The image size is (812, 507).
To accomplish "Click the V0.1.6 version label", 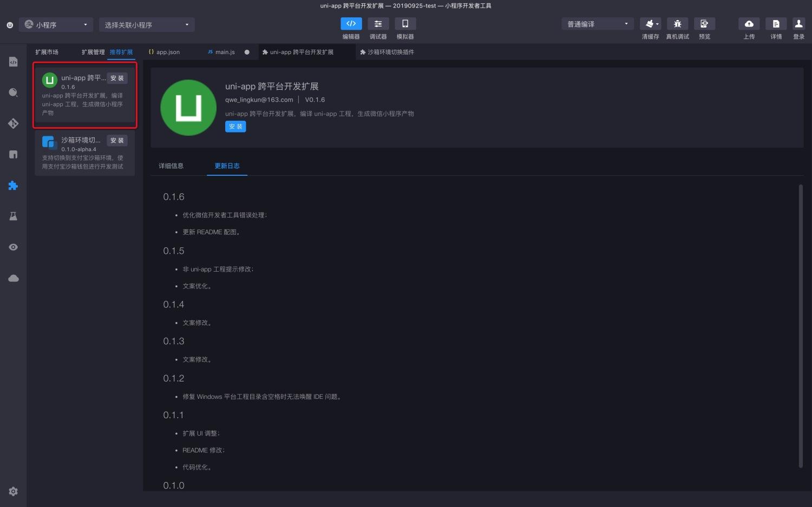I will pos(315,100).
